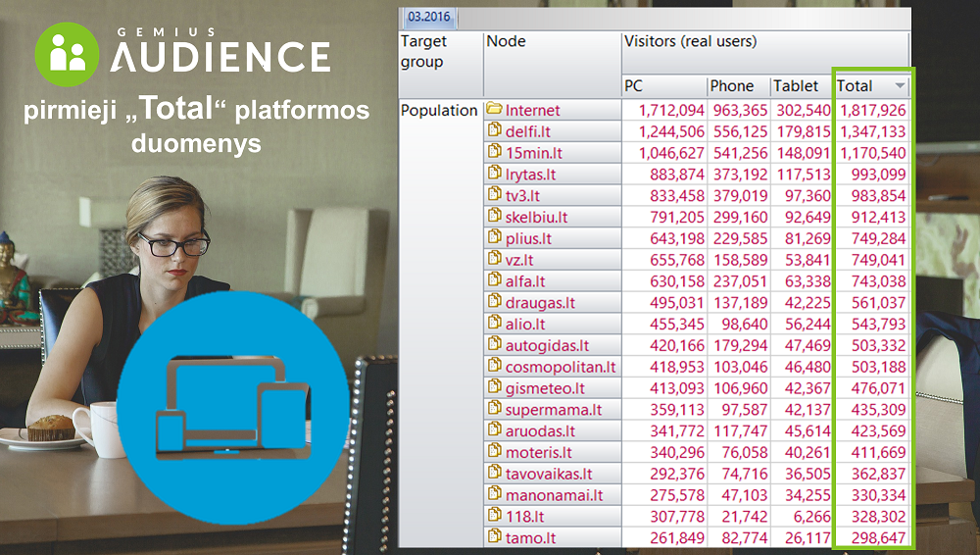
Task: Select the Population target group cell
Action: pos(439,111)
